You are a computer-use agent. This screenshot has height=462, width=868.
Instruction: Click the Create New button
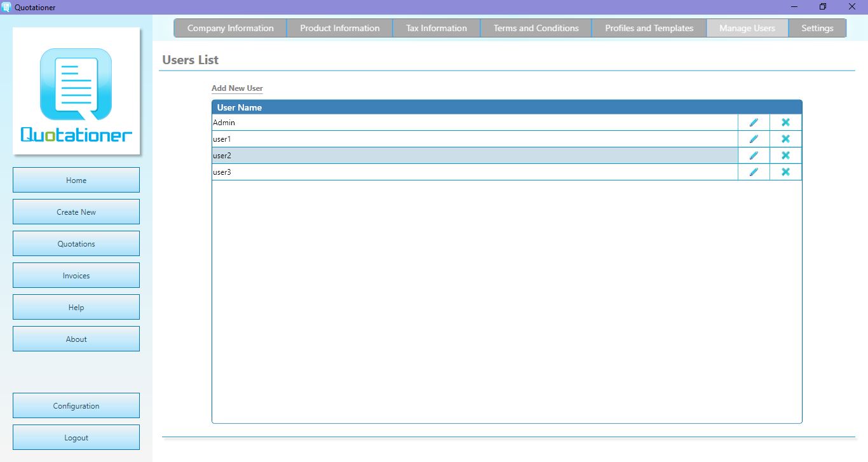click(76, 212)
